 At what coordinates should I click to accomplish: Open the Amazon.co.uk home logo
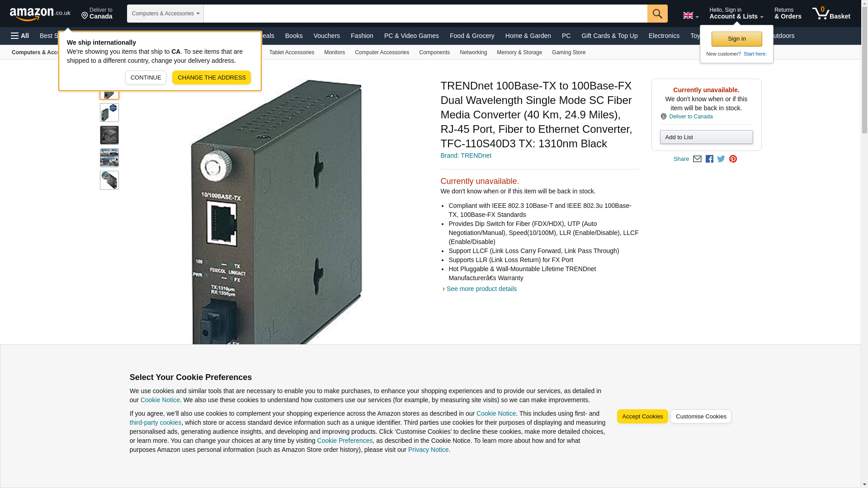point(40,14)
